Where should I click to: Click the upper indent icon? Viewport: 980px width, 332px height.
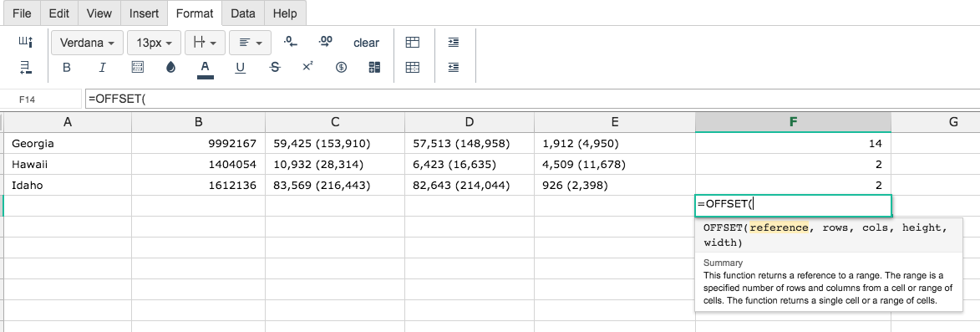coord(454,43)
